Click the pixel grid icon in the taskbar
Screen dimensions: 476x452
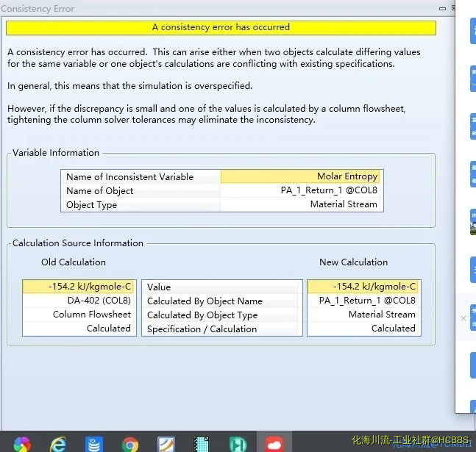click(x=202, y=442)
